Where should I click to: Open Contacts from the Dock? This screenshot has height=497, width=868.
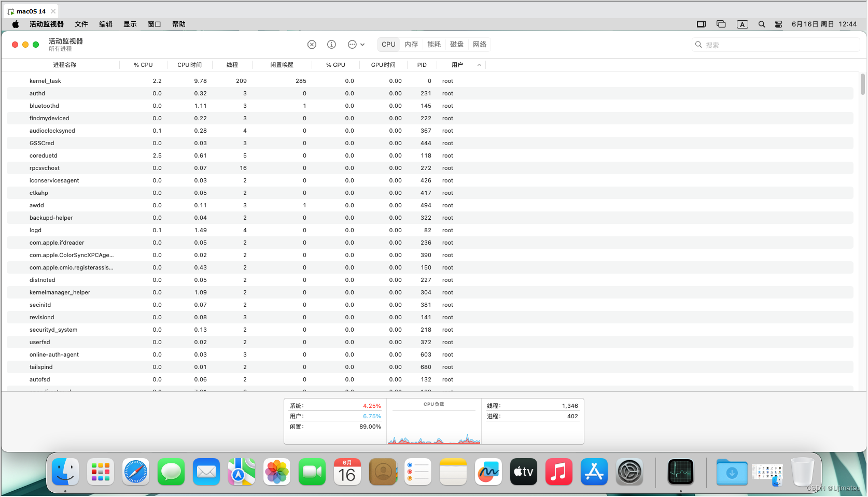tap(383, 472)
